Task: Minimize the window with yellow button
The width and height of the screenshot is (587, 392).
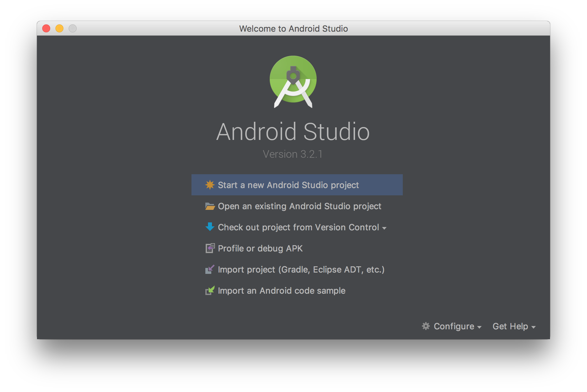Action: pos(59,28)
